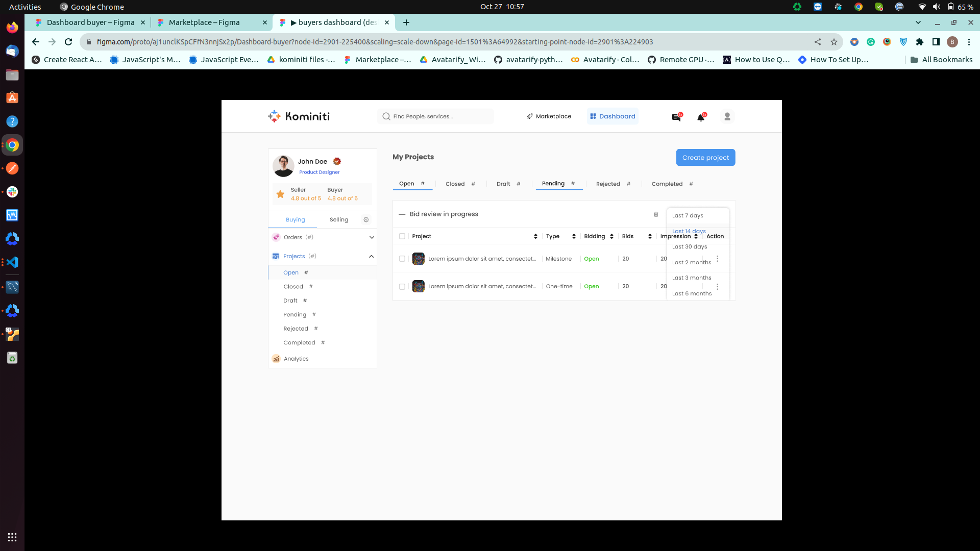This screenshot has width=980, height=551.
Task: Click the Find People, services search field
Action: [x=435, y=116]
